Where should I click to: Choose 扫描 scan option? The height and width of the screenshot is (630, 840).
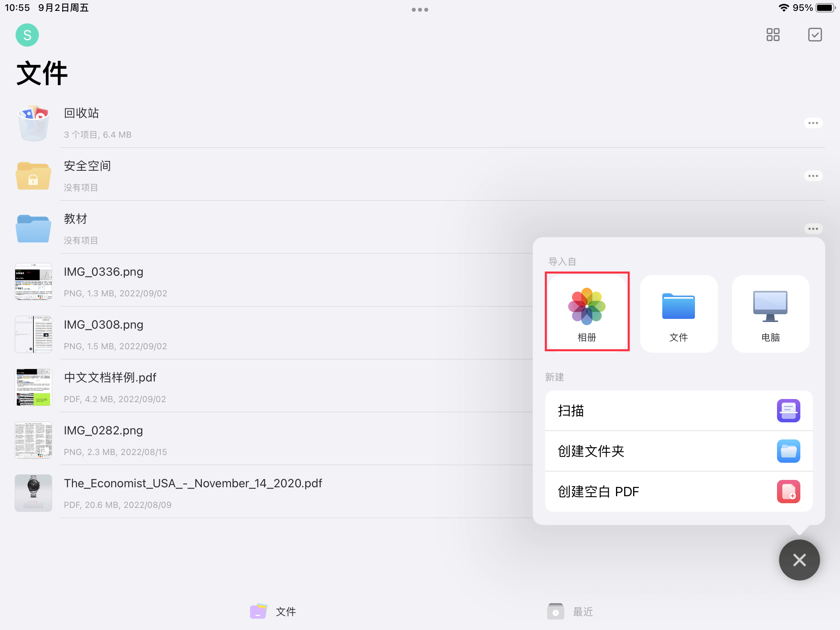pyautogui.click(x=679, y=411)
